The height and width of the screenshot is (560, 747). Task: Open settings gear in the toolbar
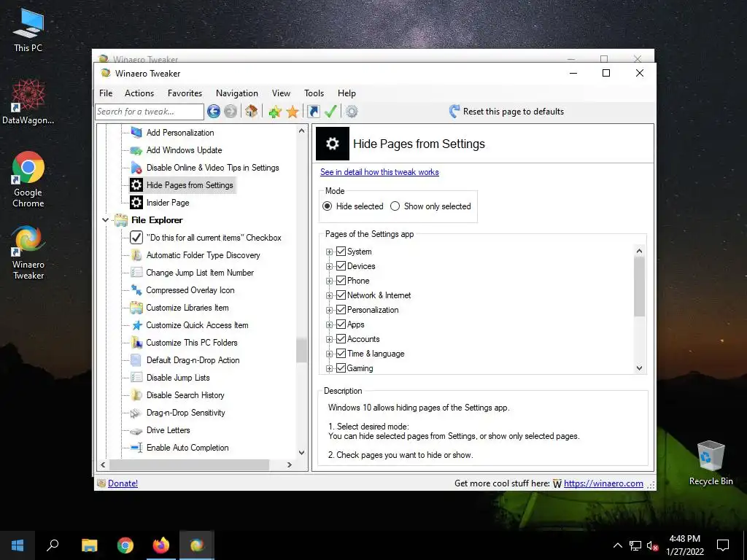coord(352,112)
